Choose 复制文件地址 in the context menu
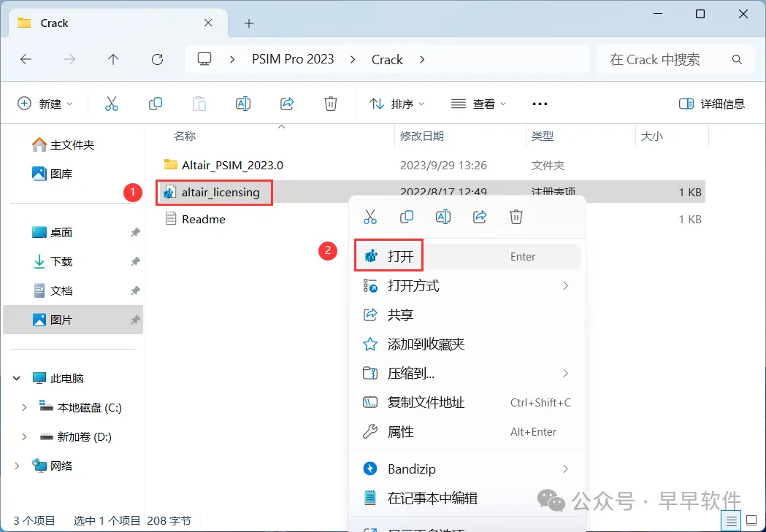 (467, 403)
